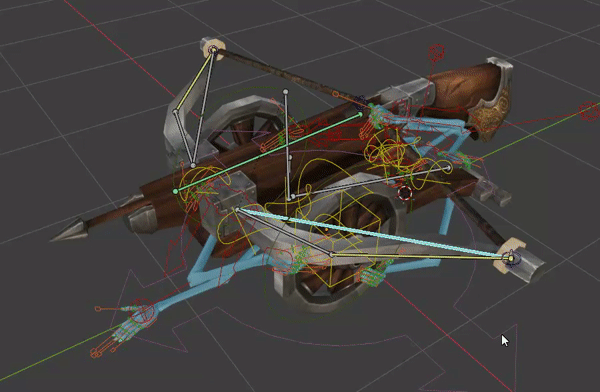Click the red-white 3D cursor
This screenshot has height=392, width=600.
click(405, 193)
